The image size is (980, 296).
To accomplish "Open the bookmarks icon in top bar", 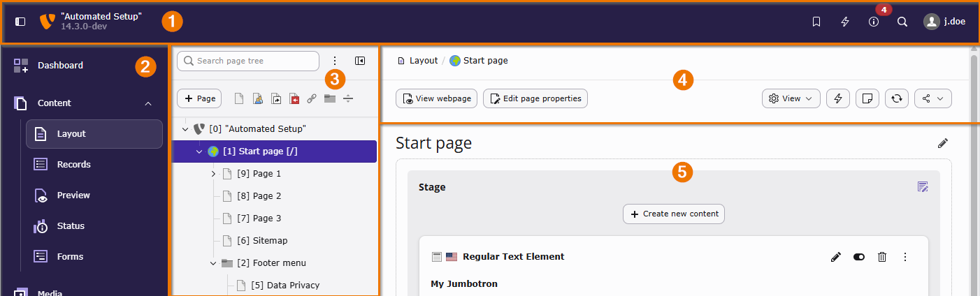I will tap(816, 22).
